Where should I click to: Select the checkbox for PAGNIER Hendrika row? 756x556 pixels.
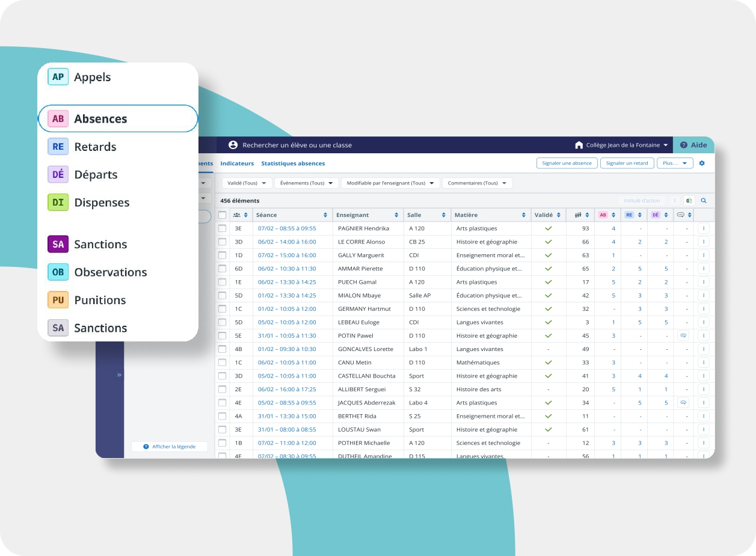[x=223, y=228]
